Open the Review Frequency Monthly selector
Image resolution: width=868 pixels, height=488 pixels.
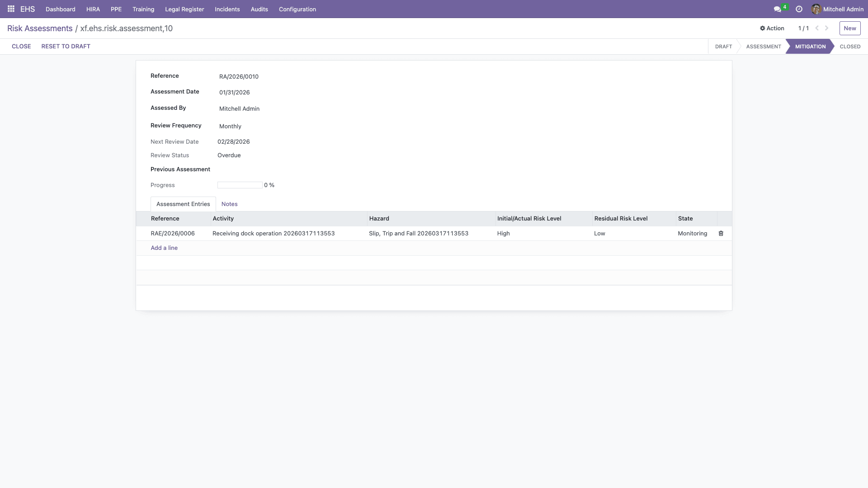click(230, 127)
